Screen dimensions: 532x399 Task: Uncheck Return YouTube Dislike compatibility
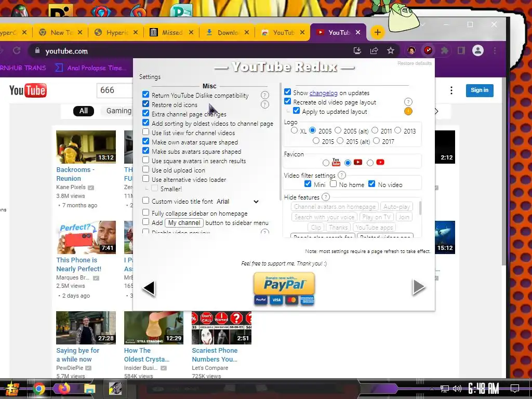(146, 95)
